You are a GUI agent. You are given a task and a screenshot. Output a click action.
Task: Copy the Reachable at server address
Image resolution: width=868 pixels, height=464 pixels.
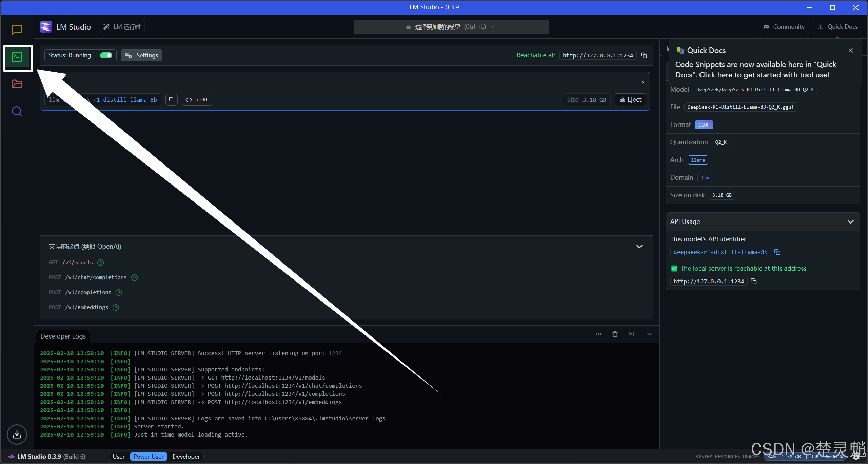click(644, 55)
